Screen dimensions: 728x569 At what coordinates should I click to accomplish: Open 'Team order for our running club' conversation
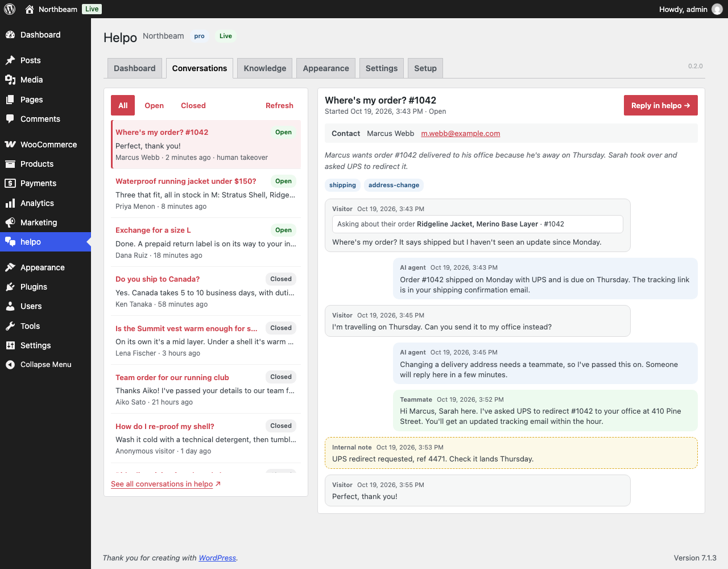206,389
